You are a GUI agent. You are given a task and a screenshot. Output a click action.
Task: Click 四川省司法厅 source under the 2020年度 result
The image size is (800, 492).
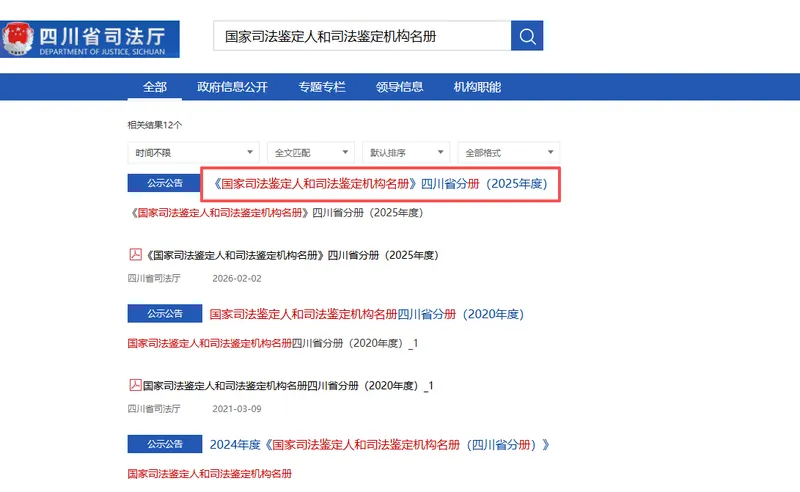154,409
